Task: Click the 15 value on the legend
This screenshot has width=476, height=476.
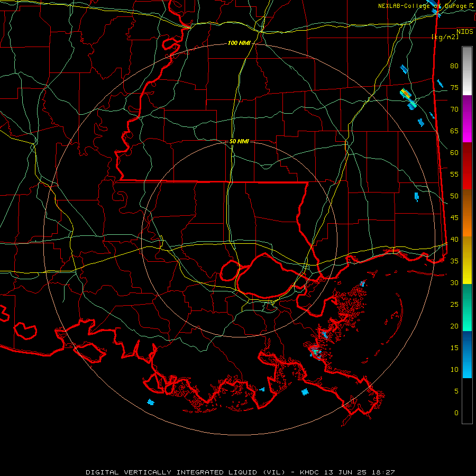Action: tap(454, 348)
